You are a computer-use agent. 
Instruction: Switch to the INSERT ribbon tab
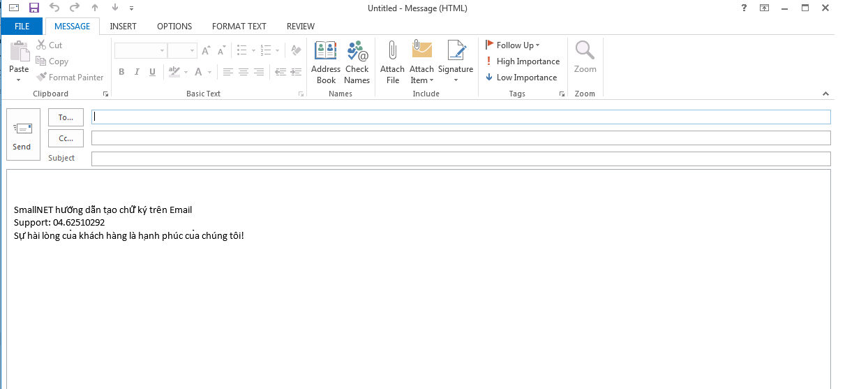tap(123, 27)
